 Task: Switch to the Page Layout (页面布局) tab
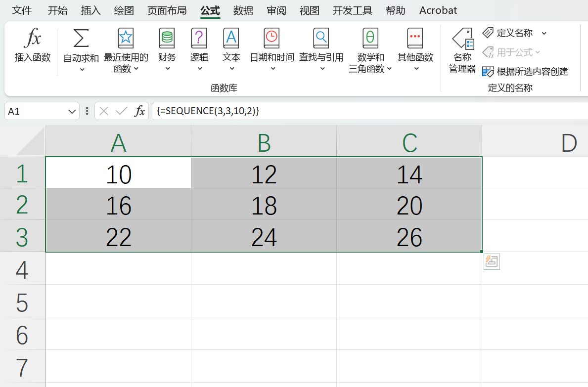click(x=167, y=10)
